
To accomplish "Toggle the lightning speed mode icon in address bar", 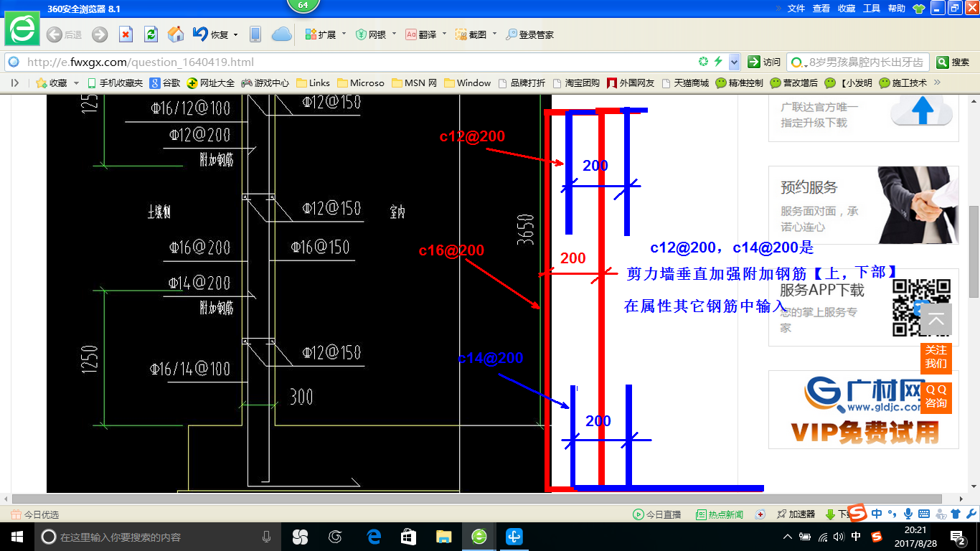I will click(717, 62).
